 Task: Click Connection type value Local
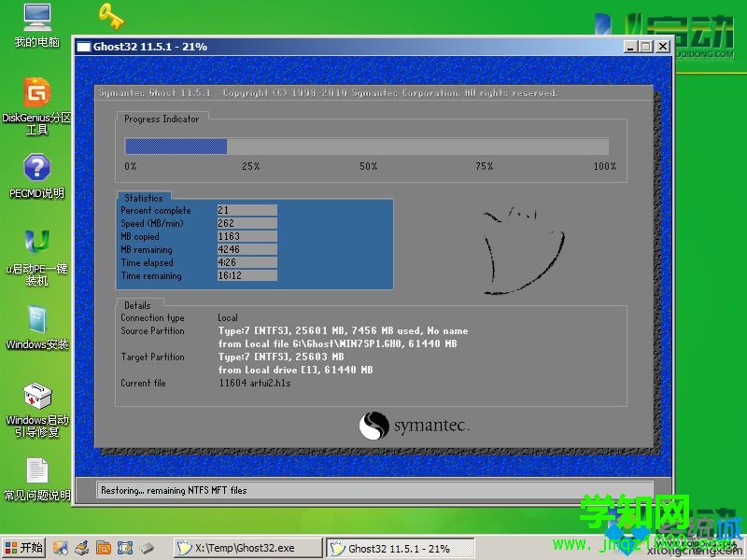coord(228,317)
